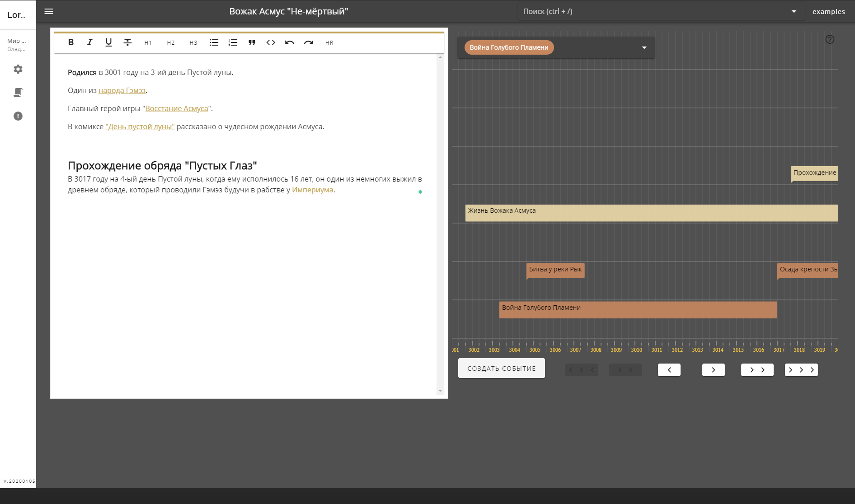Set heading level H3

tap(193, 42)
